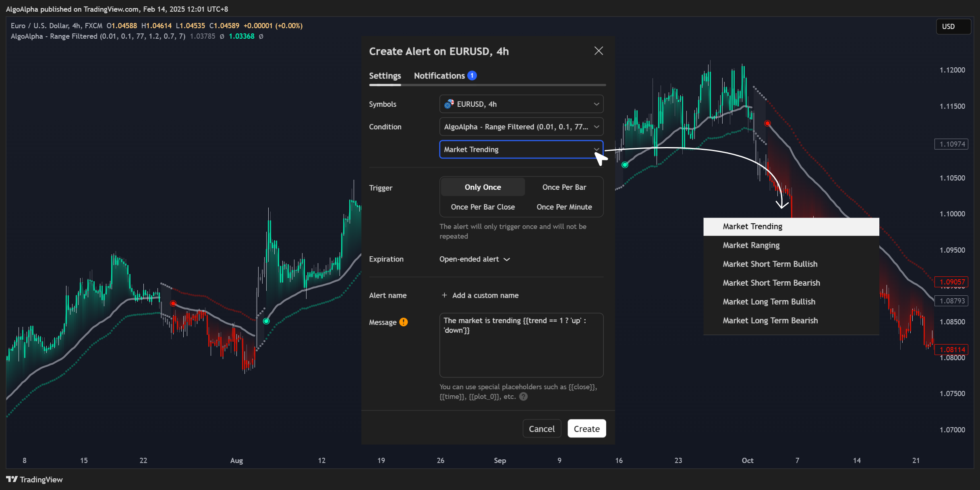Click the Oct label on time axis

click(748, 461)
